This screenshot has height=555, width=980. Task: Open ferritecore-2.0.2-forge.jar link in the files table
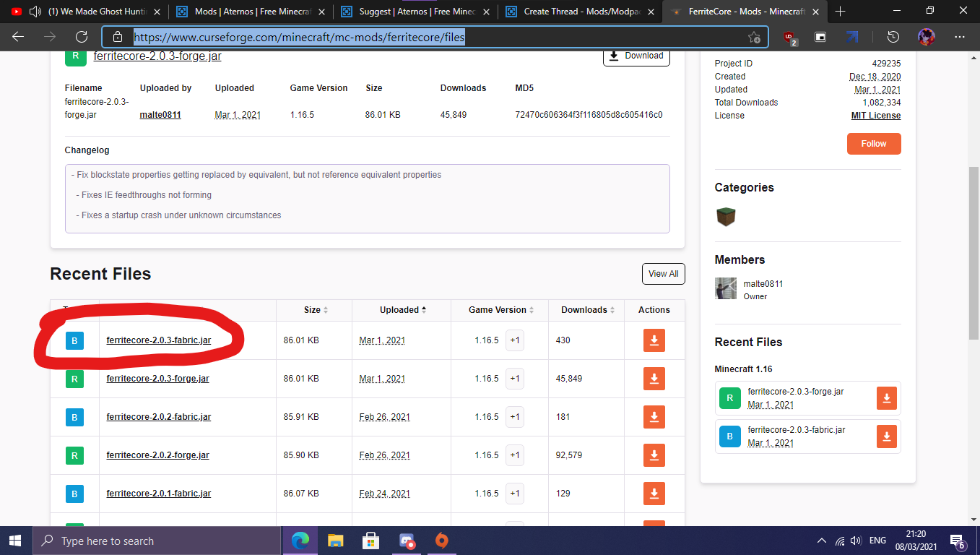pos(157,455)
